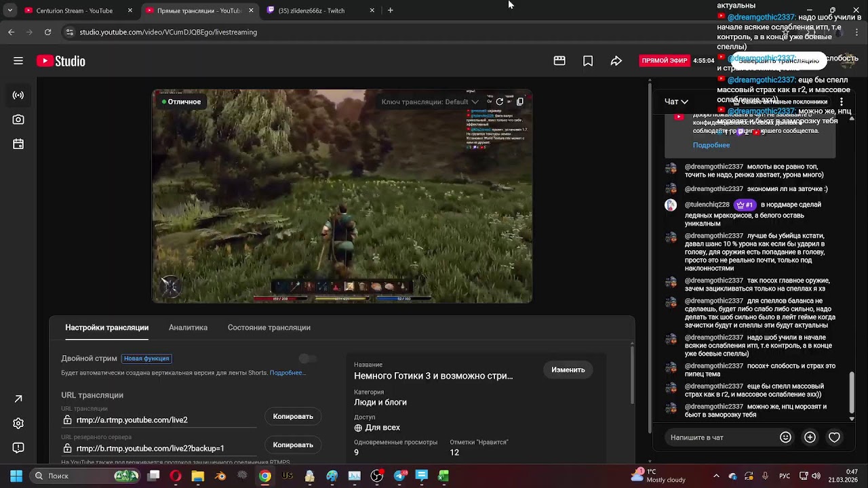The image size is (868, 488).
Task: Open Подробнее link under Двойной стрим
Action: (288, 373)
